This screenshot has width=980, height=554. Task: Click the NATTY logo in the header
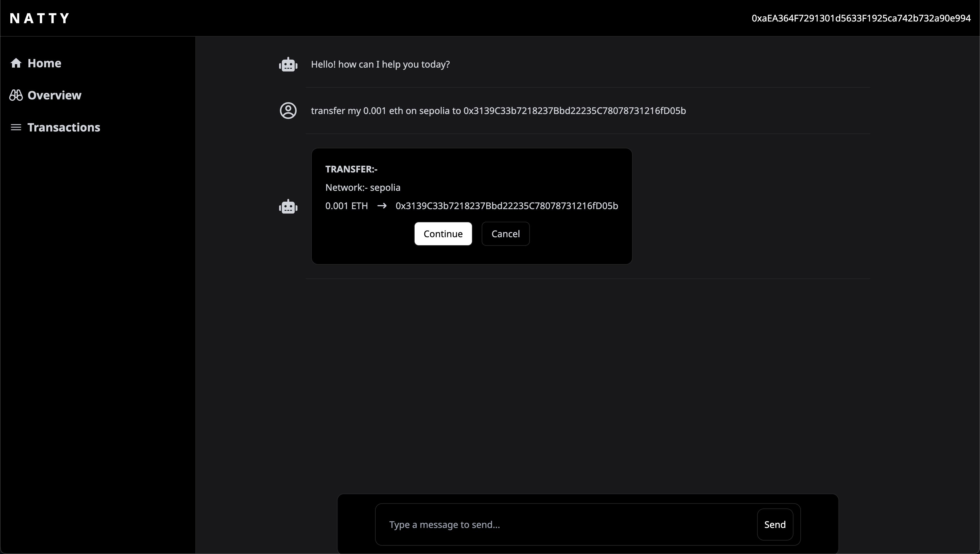click(40, 18)
